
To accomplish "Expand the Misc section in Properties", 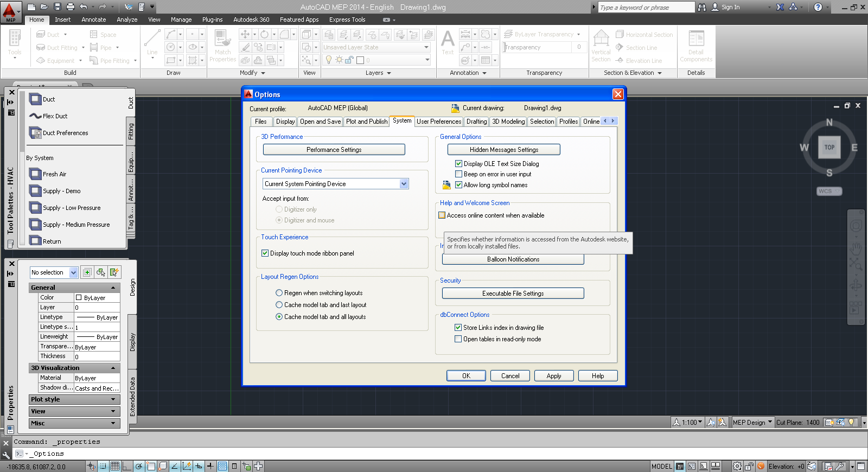I will [x=113, y=423].
